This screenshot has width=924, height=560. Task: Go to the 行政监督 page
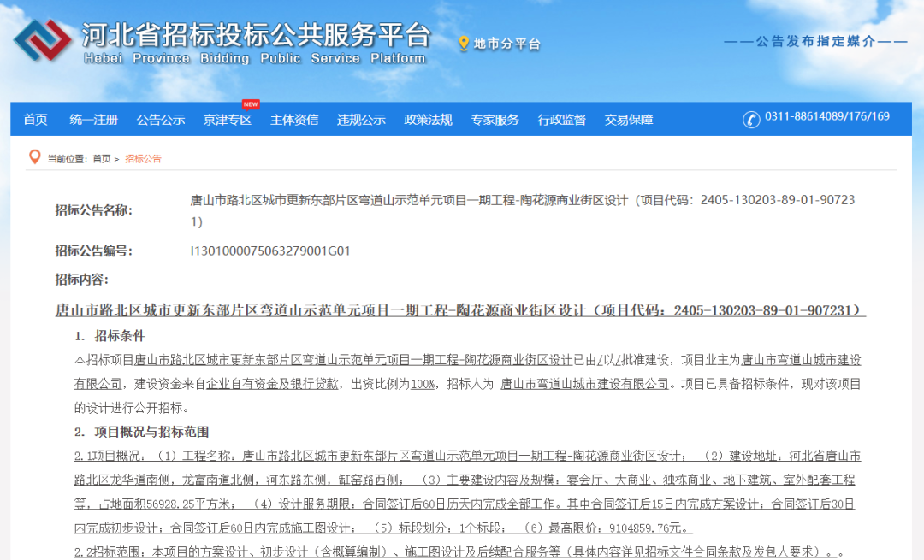561,120
